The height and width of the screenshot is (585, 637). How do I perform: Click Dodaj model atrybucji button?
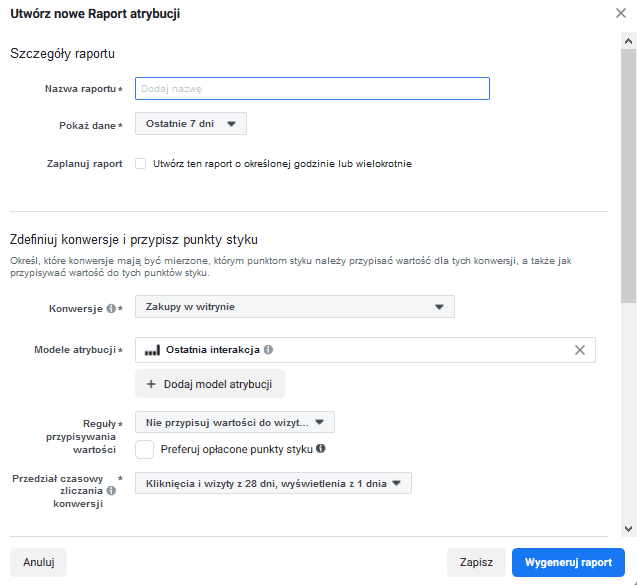[210, 384]
